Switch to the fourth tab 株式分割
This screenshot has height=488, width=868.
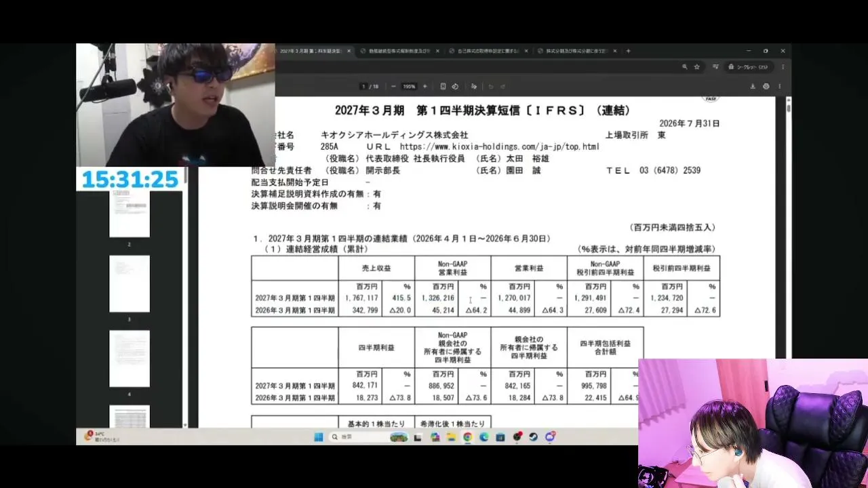(576, 51)
